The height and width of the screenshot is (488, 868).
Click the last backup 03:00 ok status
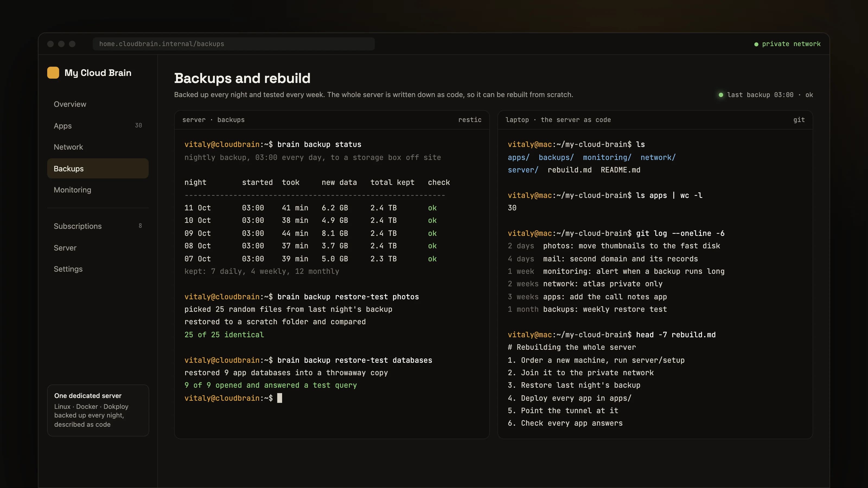click(766, 95)
